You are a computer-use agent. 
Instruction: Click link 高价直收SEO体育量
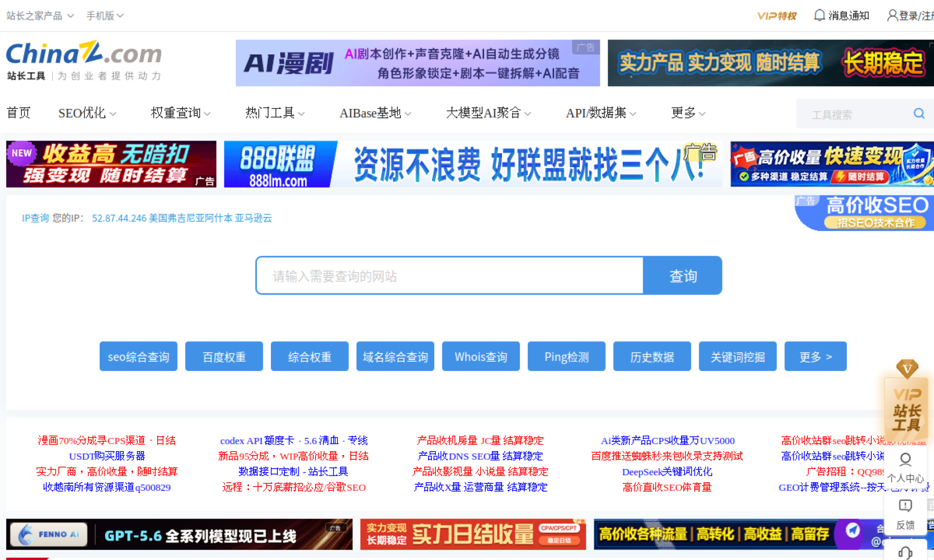[x=667, y=487]
